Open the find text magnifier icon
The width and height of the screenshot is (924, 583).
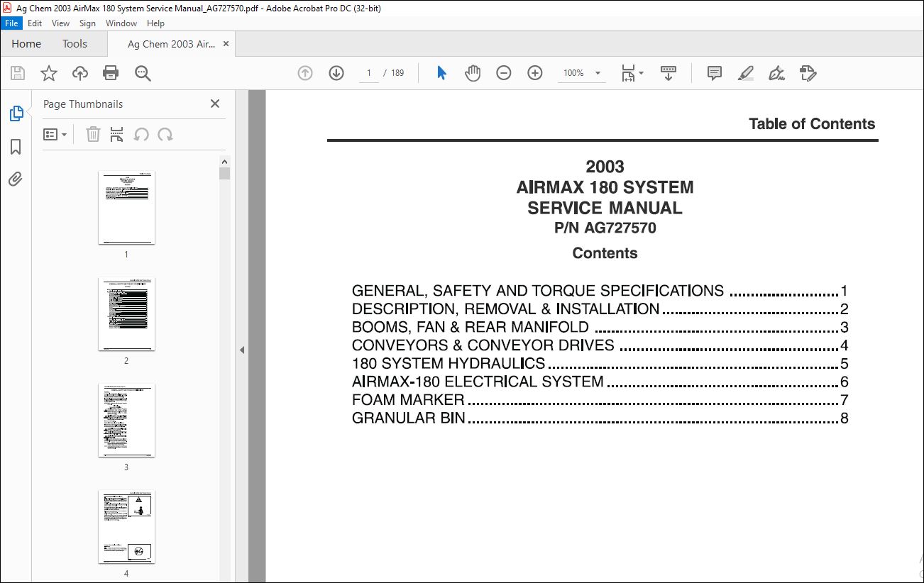click(143, 73)
